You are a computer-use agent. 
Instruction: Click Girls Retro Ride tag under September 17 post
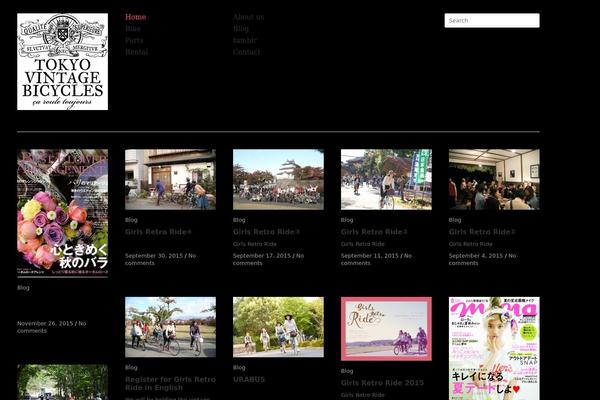254,244
